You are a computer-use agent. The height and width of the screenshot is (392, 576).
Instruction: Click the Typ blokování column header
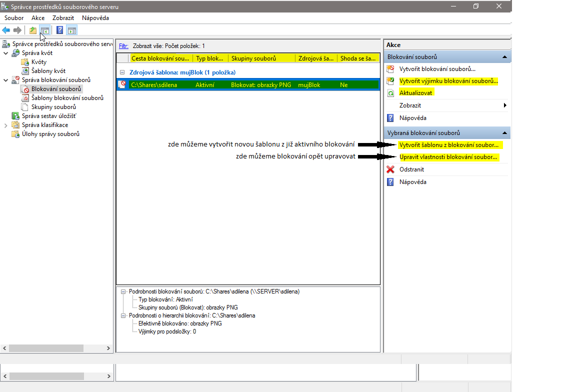click(210, 58)
